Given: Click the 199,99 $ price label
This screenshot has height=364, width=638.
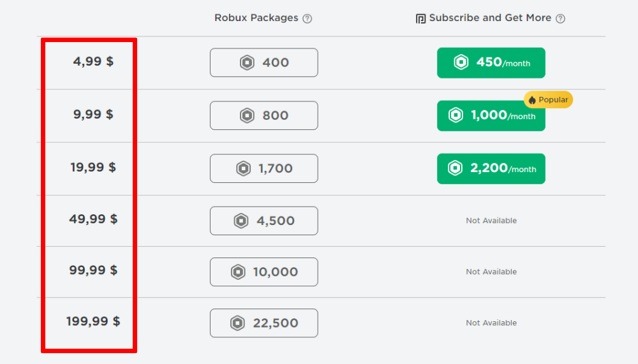Looking at the screenshot, I should coord(93,321).
